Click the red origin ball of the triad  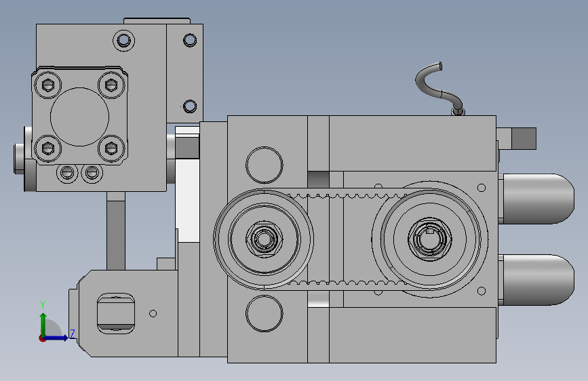click(42, 338)
